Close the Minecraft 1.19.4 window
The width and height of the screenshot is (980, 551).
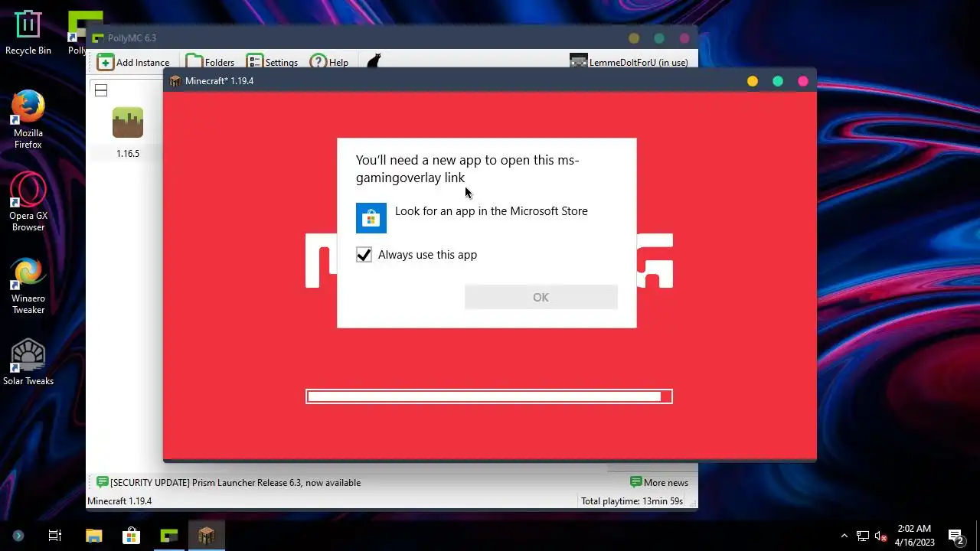point(803,81)
